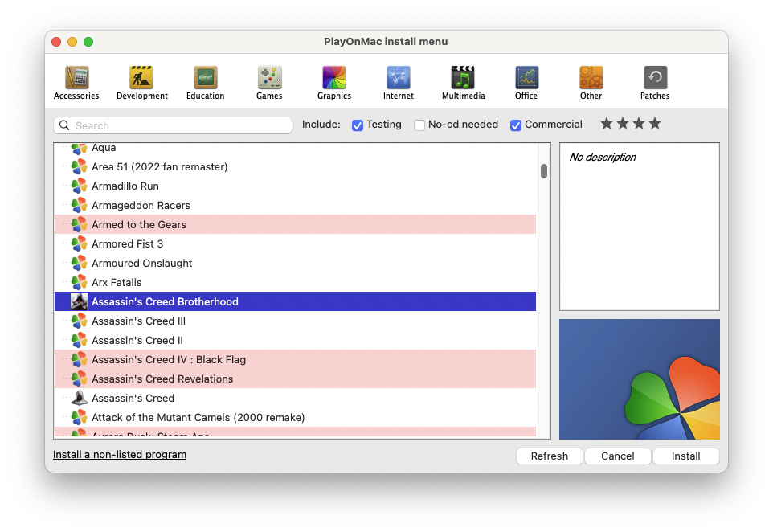Select Armoured Onslaught entry
Screen dimensions: 773x532
pyautogui.click(x=295, y=263)
